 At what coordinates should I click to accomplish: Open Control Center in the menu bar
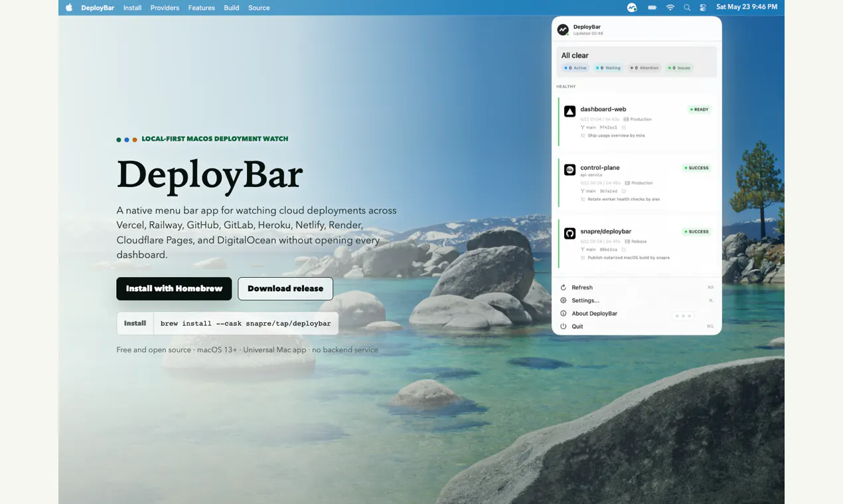tap(703, 7)
